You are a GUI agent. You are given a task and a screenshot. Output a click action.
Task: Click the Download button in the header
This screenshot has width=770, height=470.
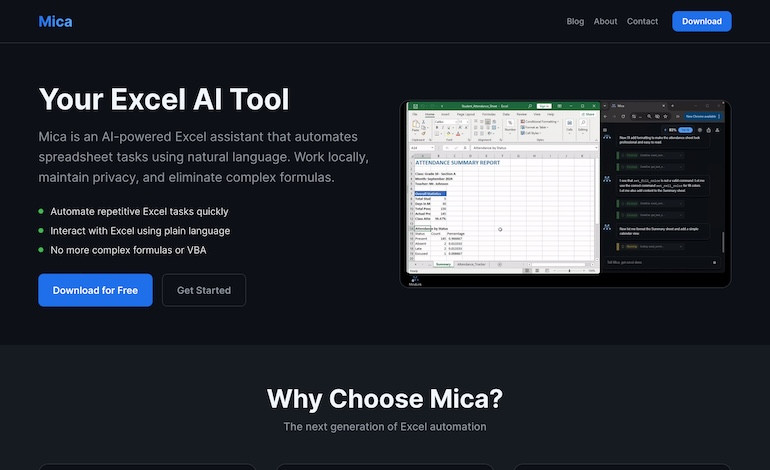point(701,22)
